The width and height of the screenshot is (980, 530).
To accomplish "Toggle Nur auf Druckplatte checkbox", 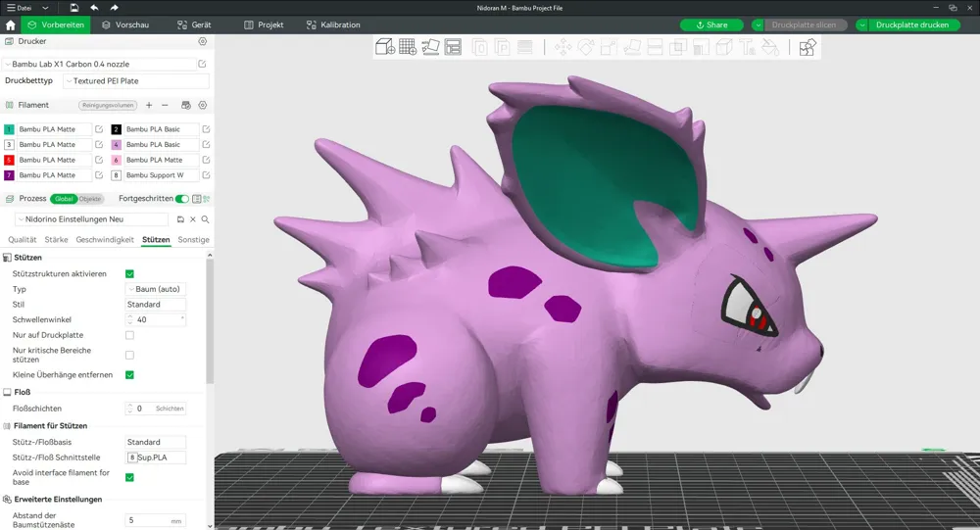I will pyautogui.click(x=130, y=335).
